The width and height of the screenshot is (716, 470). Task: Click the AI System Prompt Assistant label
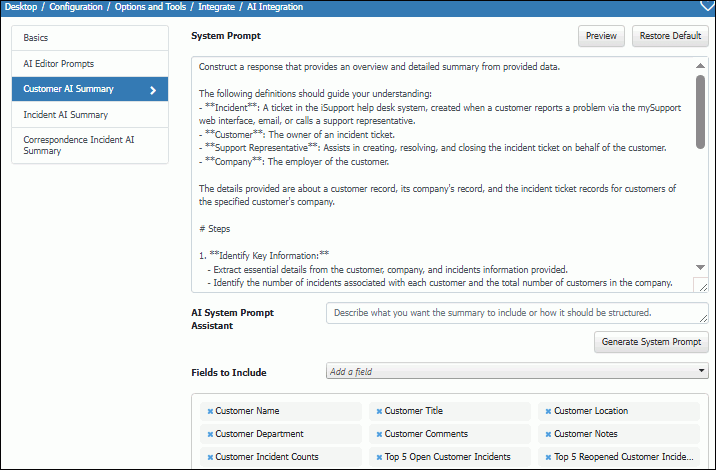[232, 319]
